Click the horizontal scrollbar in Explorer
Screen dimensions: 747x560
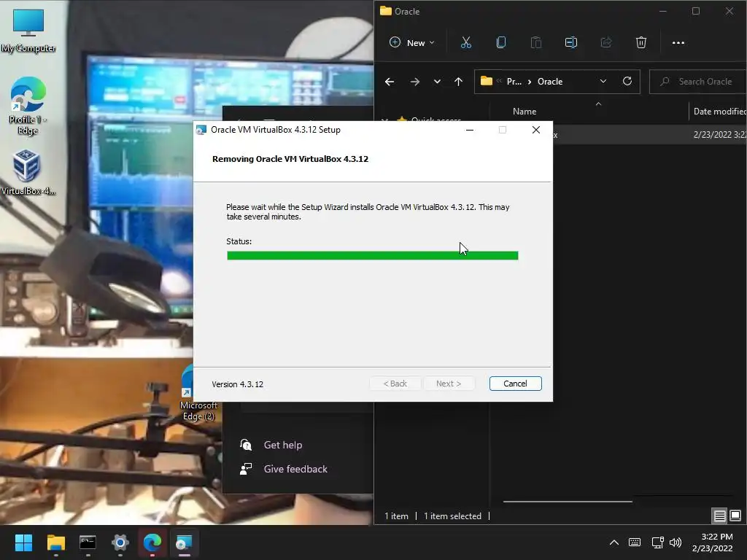click(568, 502)
